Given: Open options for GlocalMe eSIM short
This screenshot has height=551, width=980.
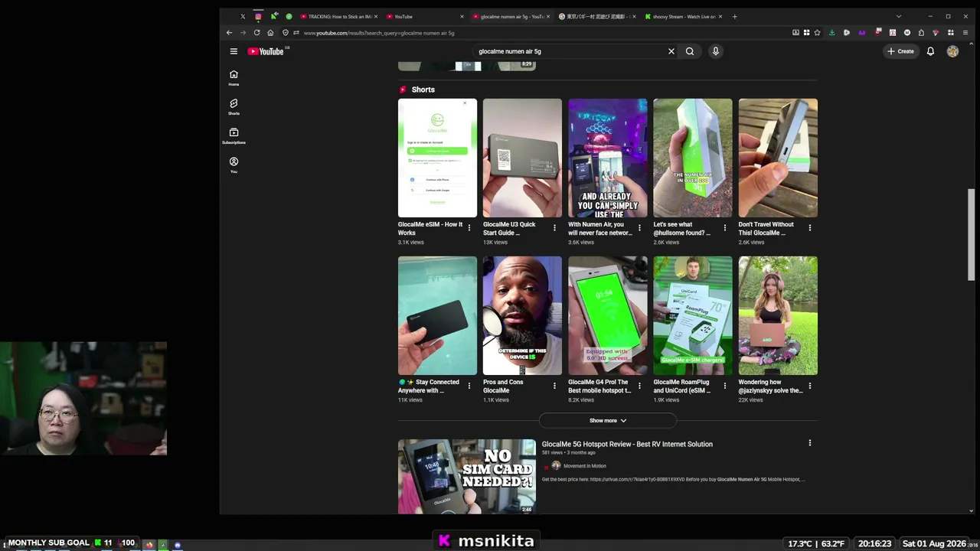Looking at the screenshot, I should coord(469,228).
